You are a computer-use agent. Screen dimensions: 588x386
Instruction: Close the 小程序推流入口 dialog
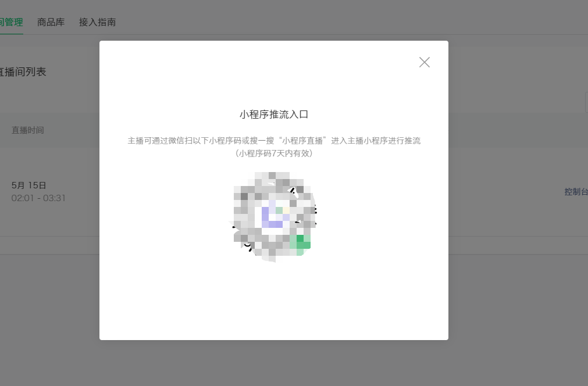[424, 62]
